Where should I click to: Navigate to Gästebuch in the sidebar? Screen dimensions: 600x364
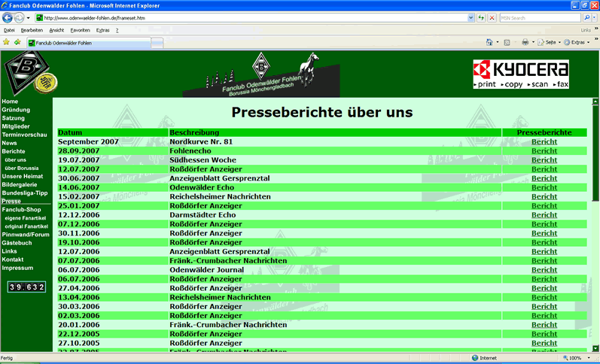pyautogui.click(x=17, y=243)
